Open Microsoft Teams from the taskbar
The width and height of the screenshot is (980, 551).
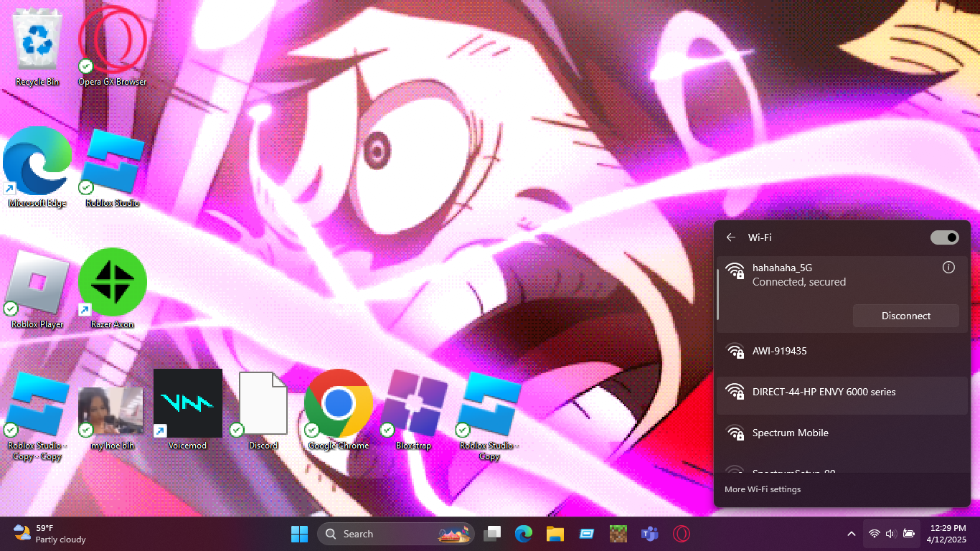(x=650, y=534)
